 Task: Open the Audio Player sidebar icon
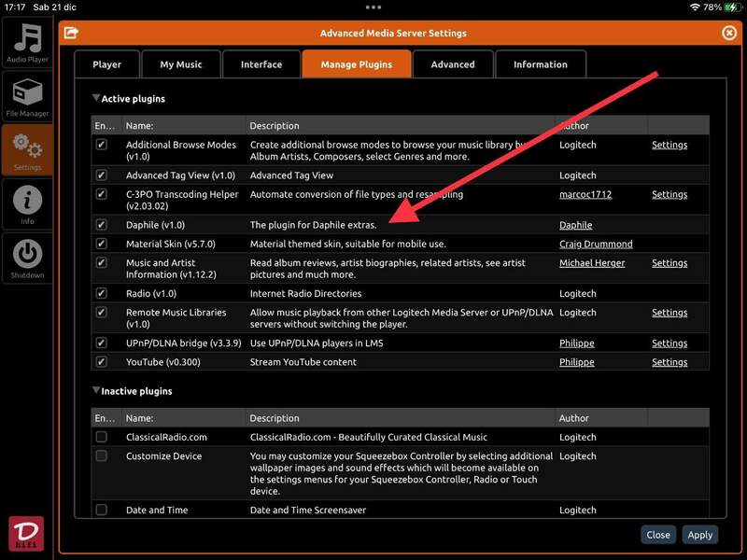[27, 43]
